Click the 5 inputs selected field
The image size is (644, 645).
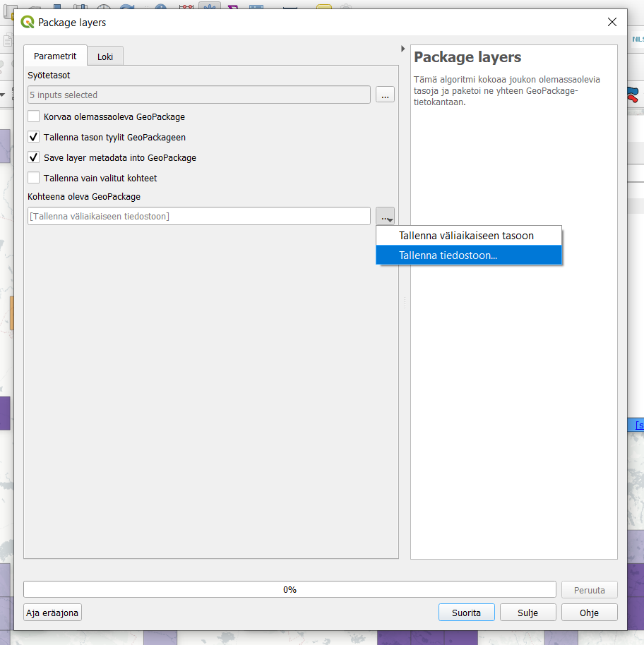click(198, 95)
